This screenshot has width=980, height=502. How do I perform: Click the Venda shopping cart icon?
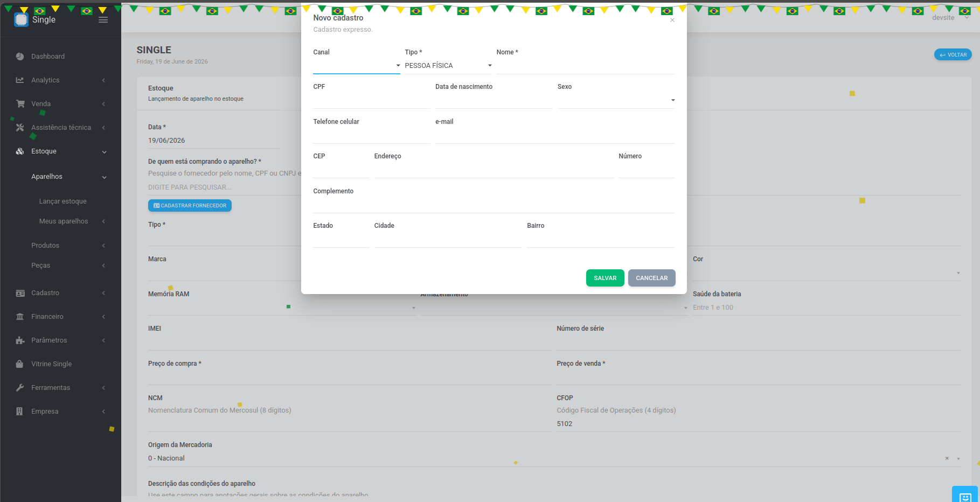tap(20, 104)
